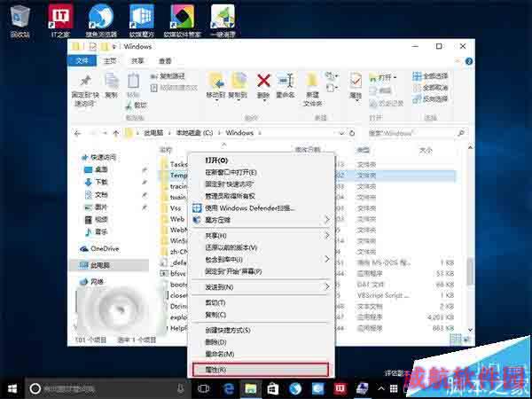The image size is (532, 399).
Task: Switch to the 共享 (Share) ribbon tab
Action: pos(137,61)
